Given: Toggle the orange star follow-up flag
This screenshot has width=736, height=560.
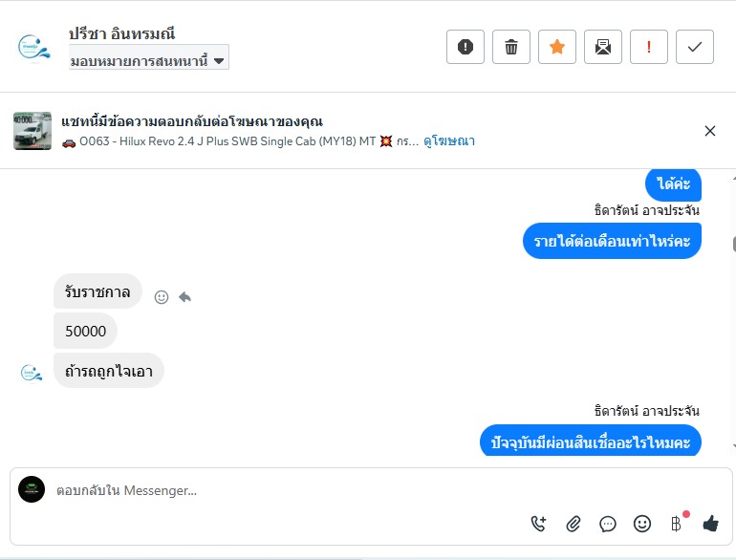Looking at the screenshot, I should [x=557, y=47].
